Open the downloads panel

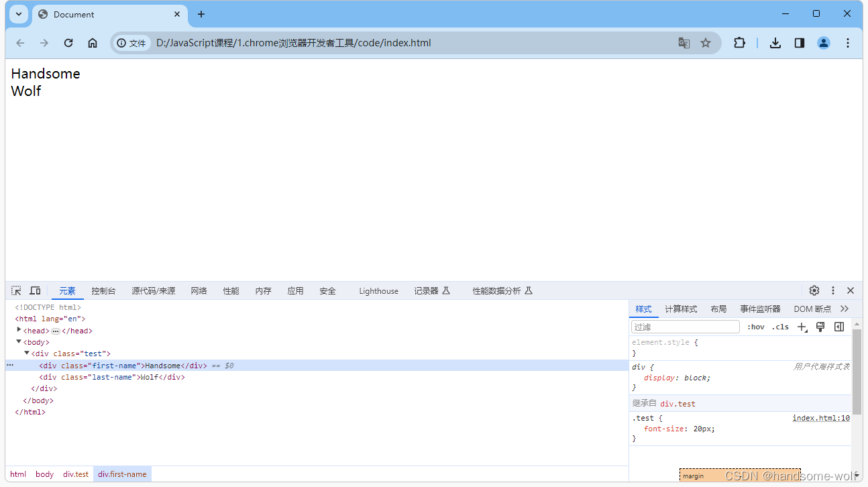click(775, 43)
